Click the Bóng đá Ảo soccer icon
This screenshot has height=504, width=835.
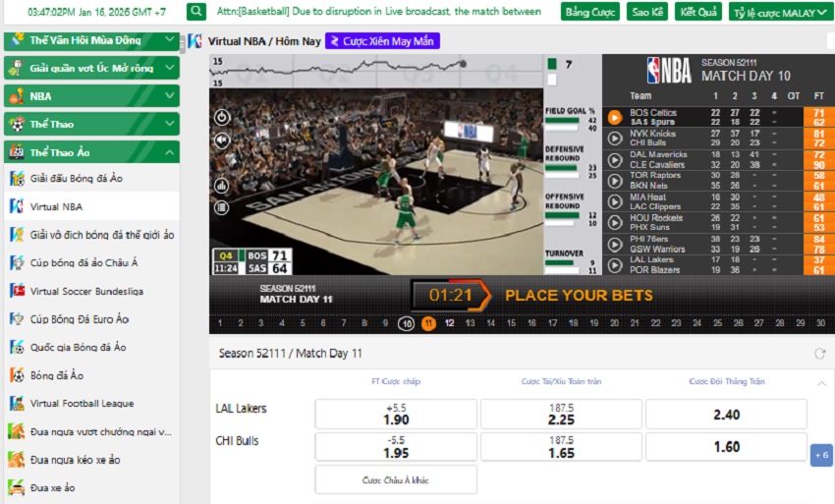[17, 375]
